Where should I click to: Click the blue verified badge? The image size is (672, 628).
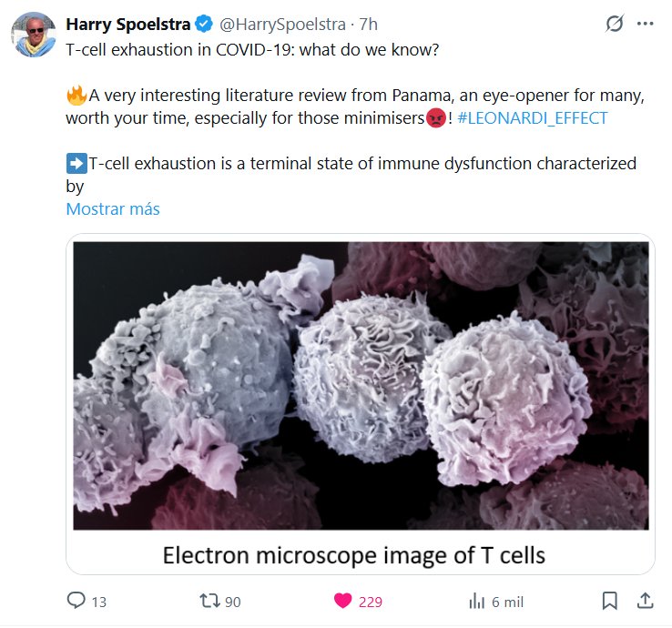pos(205,24)
